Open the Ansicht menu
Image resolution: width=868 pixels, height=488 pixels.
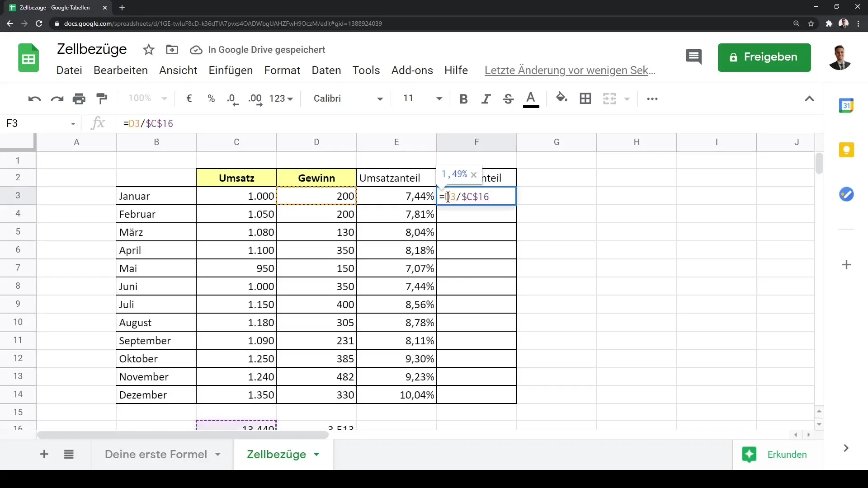(x=178, y=70)
